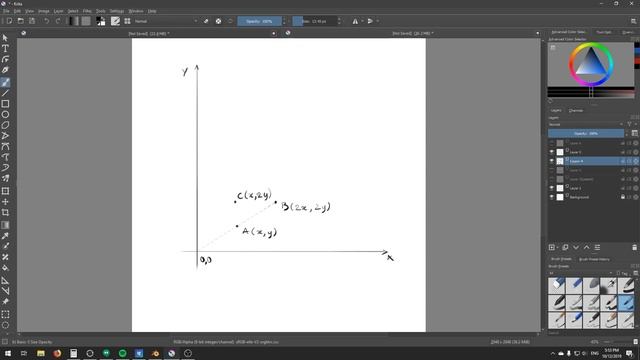Open the layer filter funnel menu

pyautogui.click(x=630, y=124)
